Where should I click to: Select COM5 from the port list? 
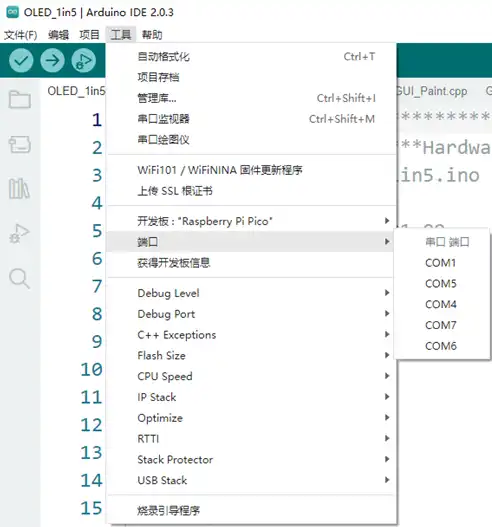(441, 284)
